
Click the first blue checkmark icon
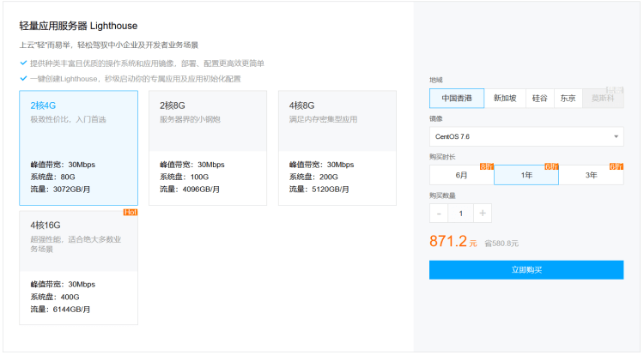(x=23, y=63)
